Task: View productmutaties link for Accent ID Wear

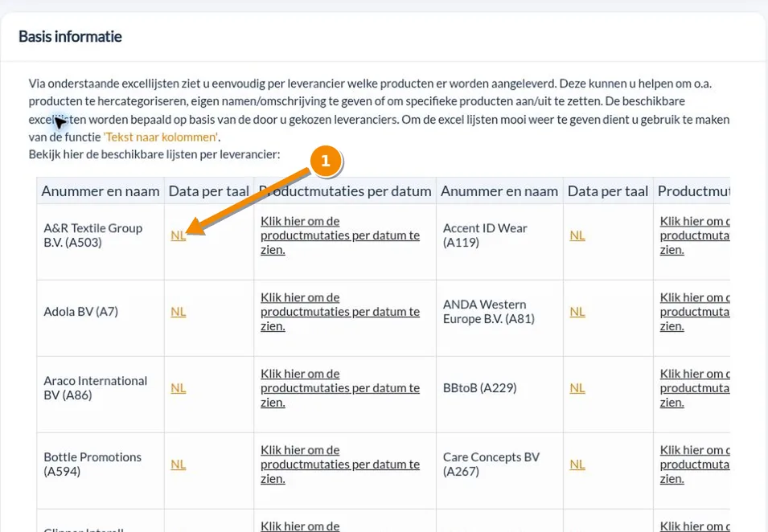Action: tap(695, 235)
